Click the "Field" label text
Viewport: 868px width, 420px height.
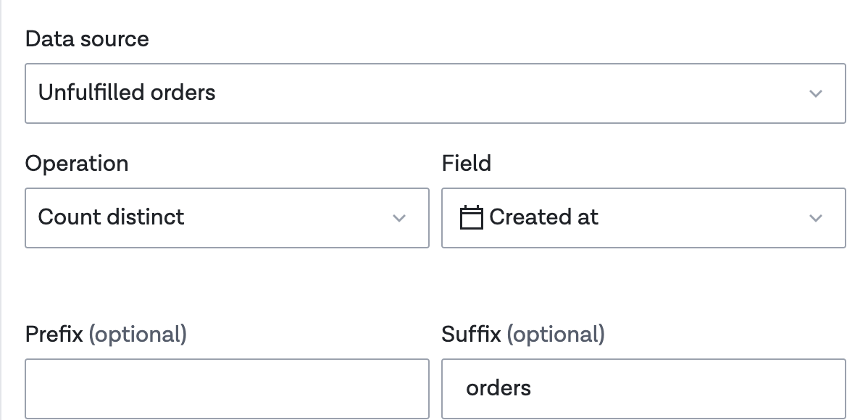point(467,164)
